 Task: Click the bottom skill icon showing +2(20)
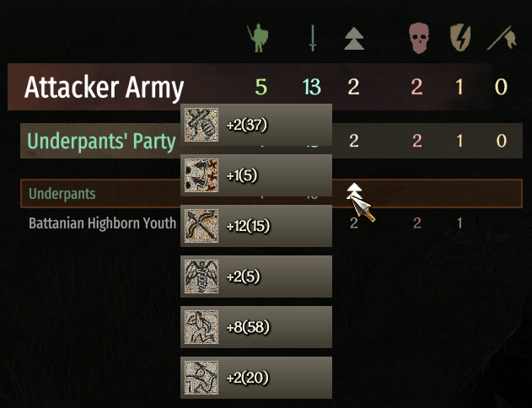point(202,378)
